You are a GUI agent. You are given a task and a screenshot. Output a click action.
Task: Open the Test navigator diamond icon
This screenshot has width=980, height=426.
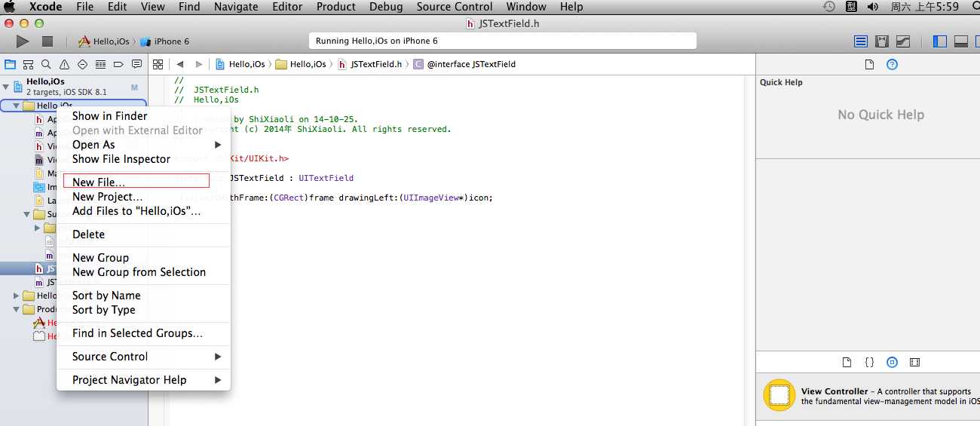83,64
